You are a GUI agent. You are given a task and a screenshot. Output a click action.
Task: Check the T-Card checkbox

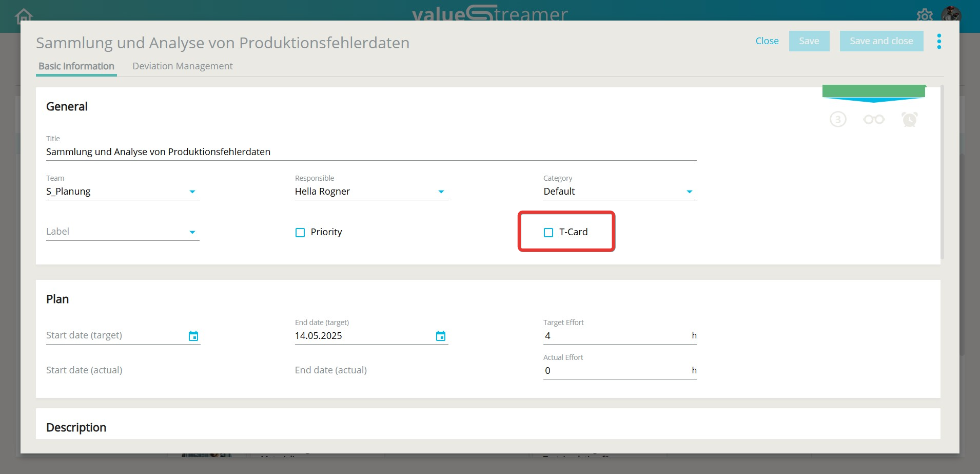click(548, 233)
